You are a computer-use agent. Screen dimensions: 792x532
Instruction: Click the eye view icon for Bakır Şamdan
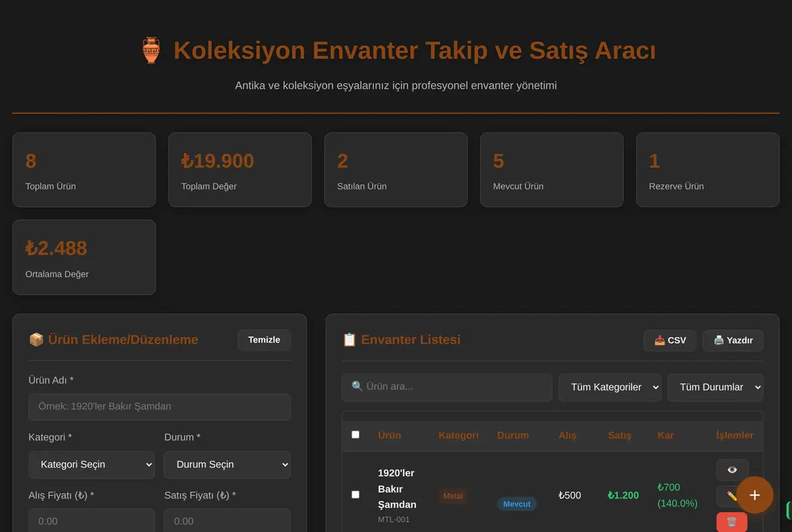pyautogui.click(x=732, y=470)
